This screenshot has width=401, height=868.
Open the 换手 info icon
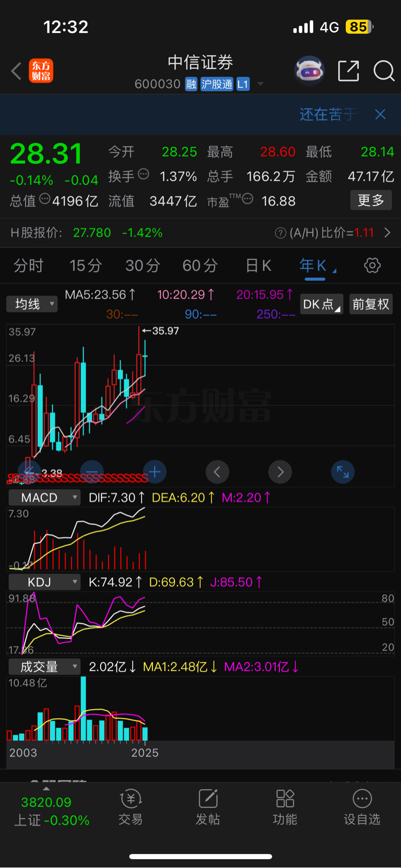(x=143, y=174)
